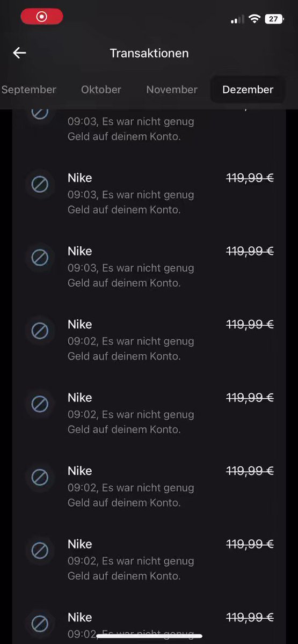
Task: Tap the home indicator bar at screen bottom
Action: point(149,636)
